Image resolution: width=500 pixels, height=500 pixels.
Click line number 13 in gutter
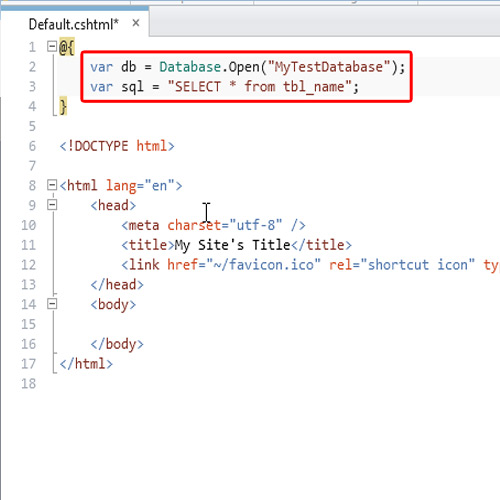28,285
